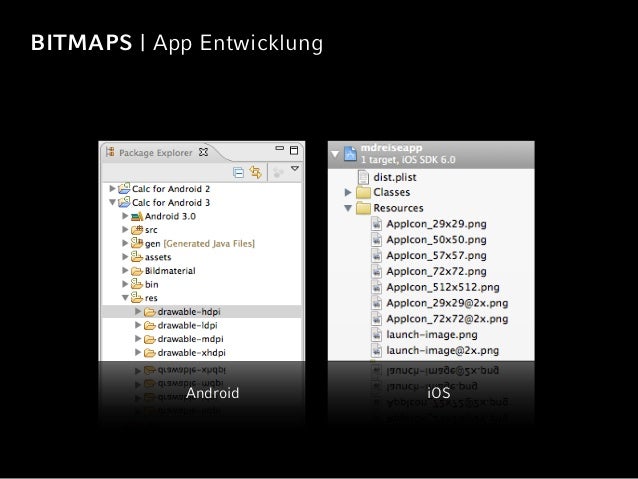The width and height of the screenshot is (638, 479).
Task: Select the launch-image@2x.png file name
Action: (x=443, y=351)
